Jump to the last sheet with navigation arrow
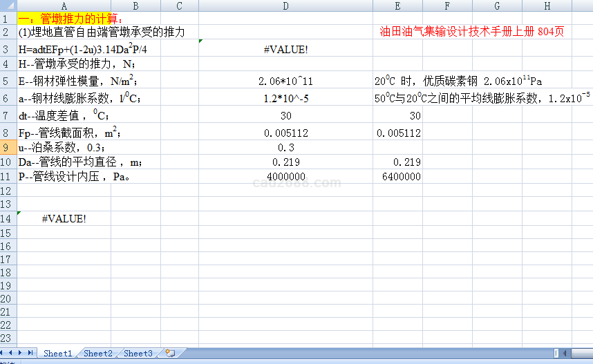 30,354
